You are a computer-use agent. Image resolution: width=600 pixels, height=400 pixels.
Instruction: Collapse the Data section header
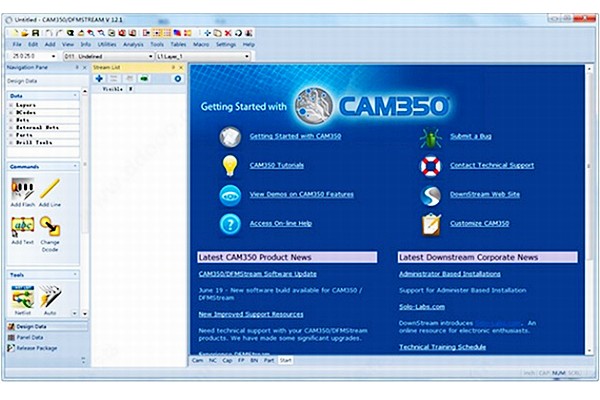[75, 95]
